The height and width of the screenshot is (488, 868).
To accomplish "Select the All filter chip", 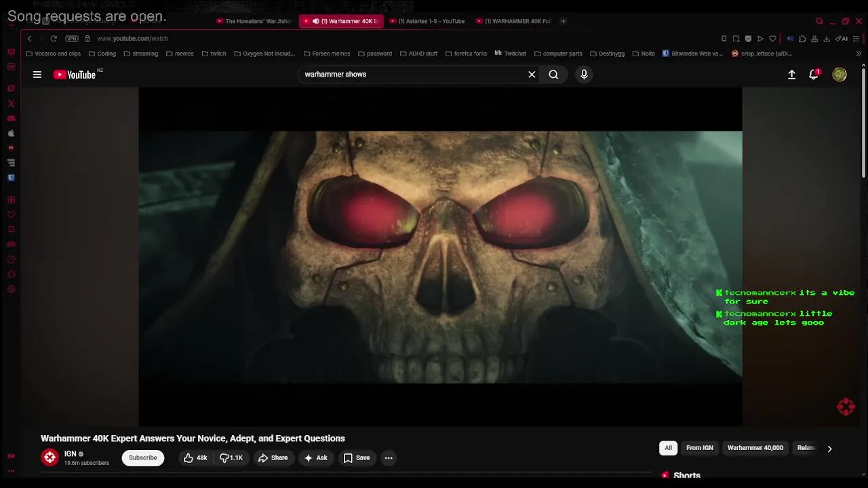I will pos(668,448).
